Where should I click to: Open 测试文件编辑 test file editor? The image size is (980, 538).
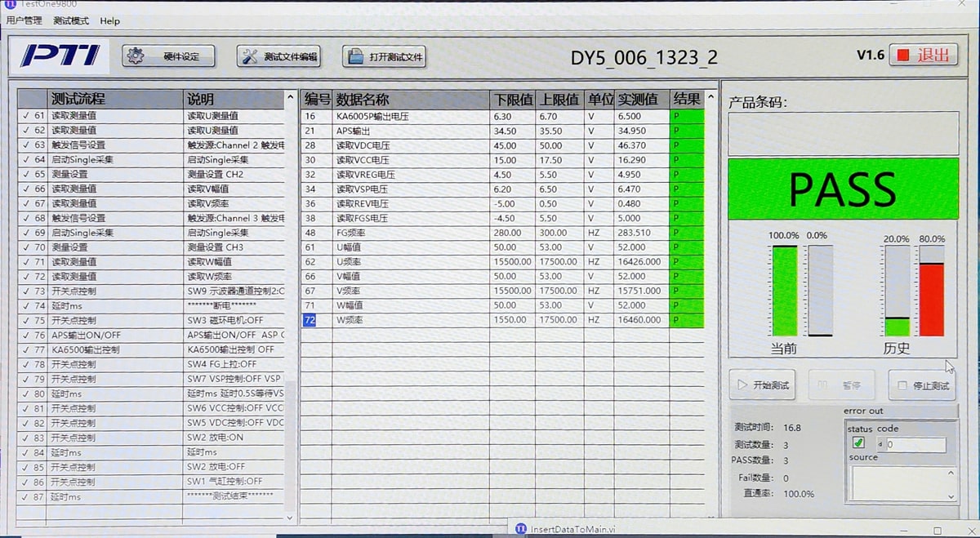[x=279, y=56]
